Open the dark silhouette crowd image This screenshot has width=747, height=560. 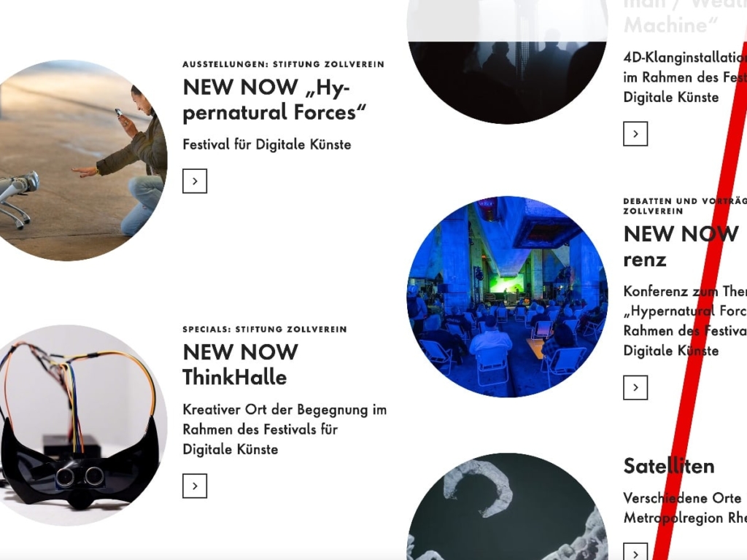[507, 62]
